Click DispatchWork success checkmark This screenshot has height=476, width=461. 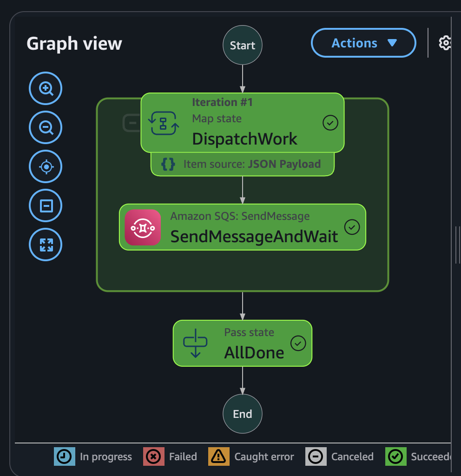(x=330, y=123)
